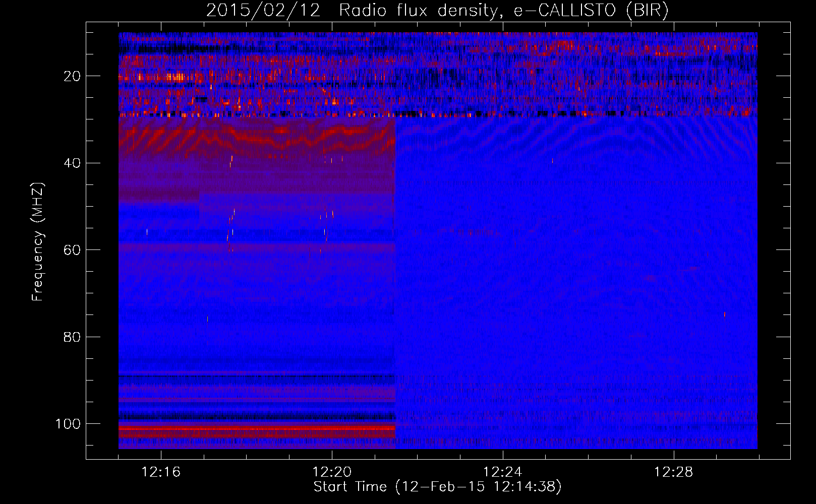Click the 'Frequency (MHZ)' y-axis label

[38, 242]
